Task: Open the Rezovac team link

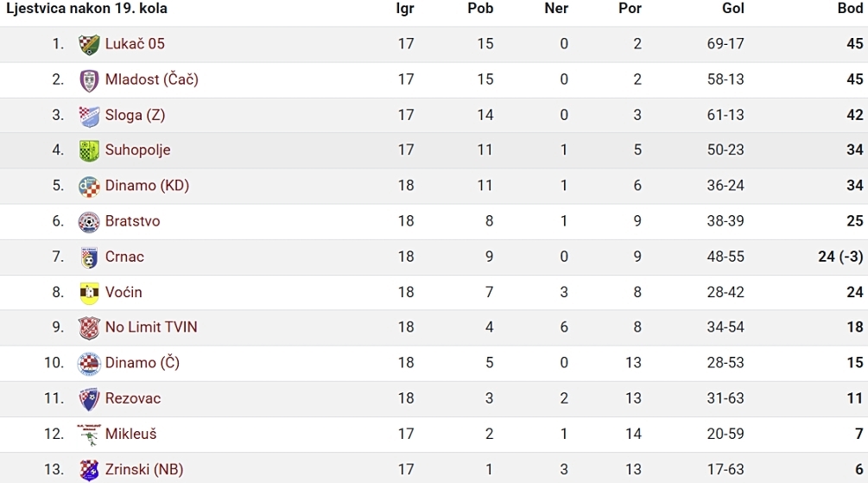Action: [x=133, y=398]
